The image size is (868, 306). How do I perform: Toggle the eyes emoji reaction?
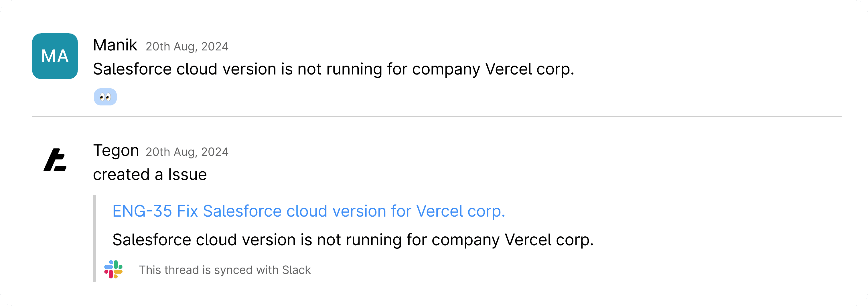pyautogui.click(x=105, y=97)
